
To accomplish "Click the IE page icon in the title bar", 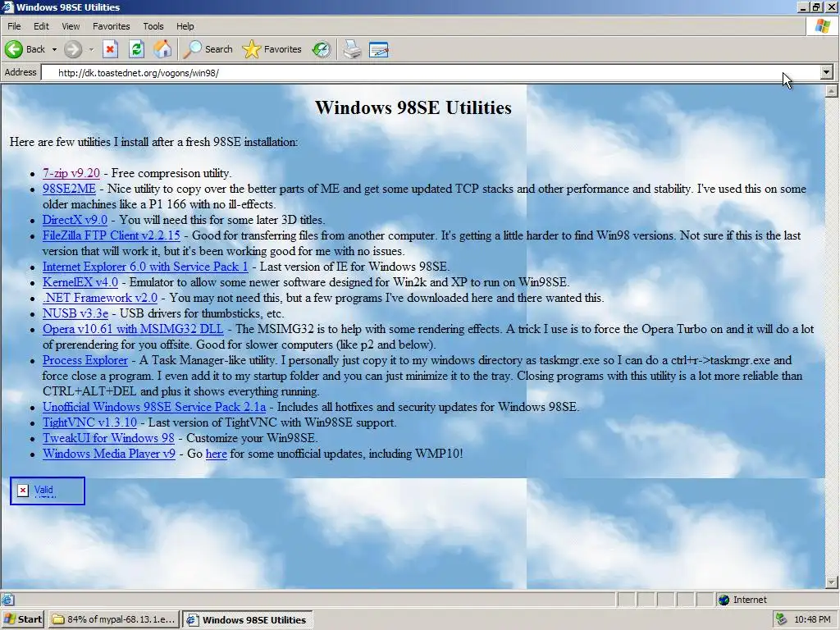I will tap(7, 7).
